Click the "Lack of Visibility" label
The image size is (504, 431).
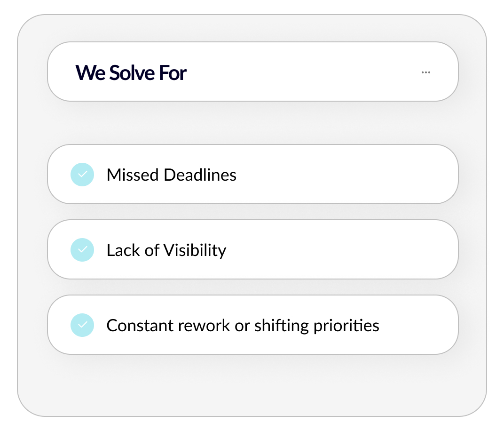pyautogui.click(x=166, y=250)
